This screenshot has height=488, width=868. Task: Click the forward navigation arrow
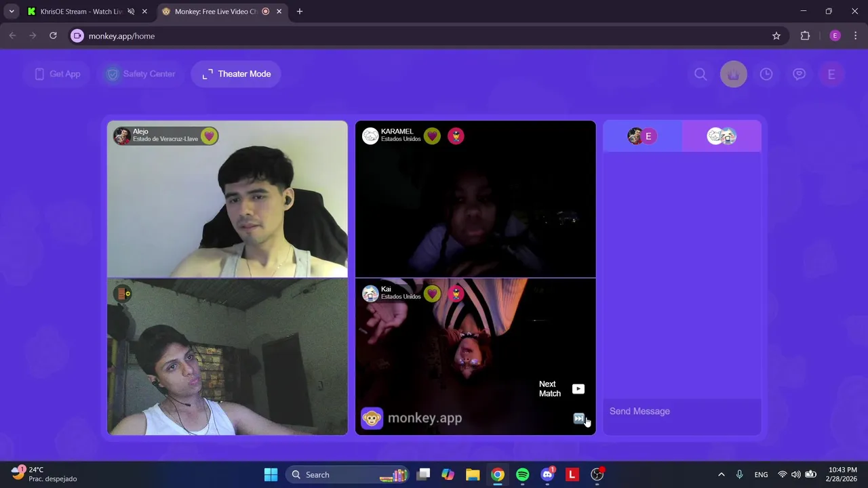pyautogui.click(x=33, y=36)
